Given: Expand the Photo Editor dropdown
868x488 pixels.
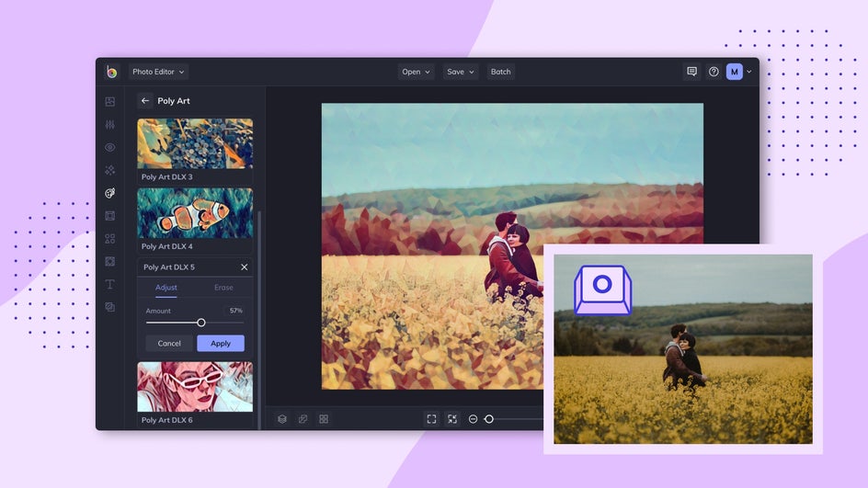Looking at the screenshot, I should click(158, 72).
